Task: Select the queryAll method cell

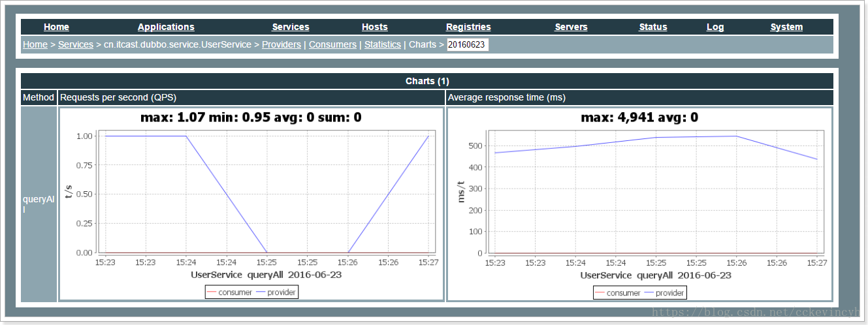Action: [x=39, y=204]
